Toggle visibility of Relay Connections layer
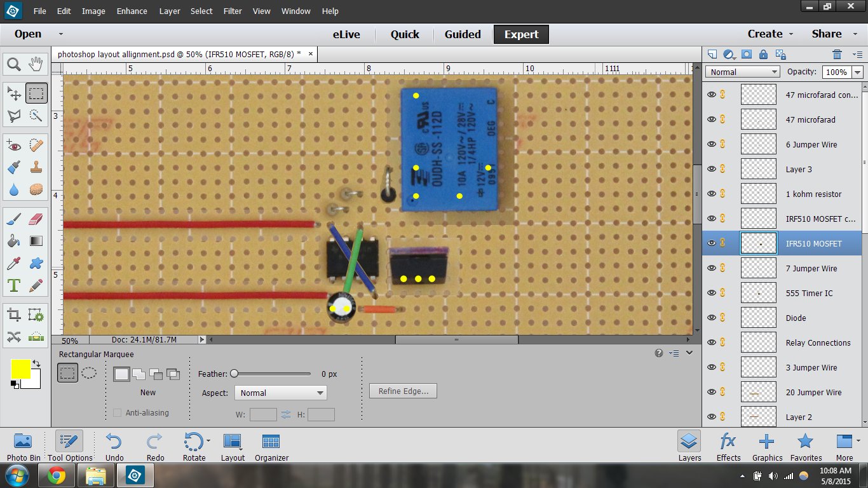 click(x=712, y=342)
